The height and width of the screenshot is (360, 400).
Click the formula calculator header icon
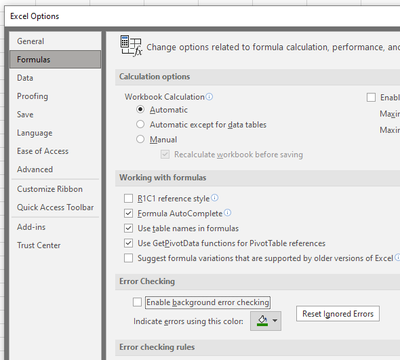coord(131,46)
